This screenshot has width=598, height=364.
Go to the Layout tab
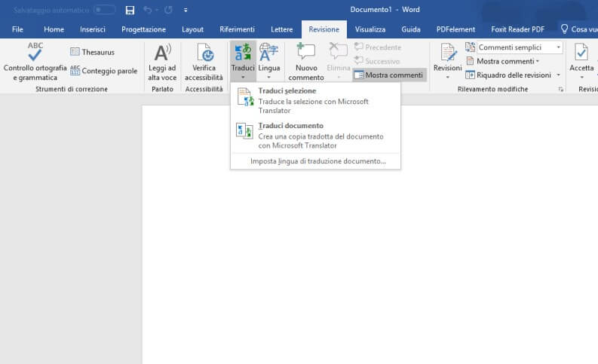pyautogui.click(x=192, y=29)
